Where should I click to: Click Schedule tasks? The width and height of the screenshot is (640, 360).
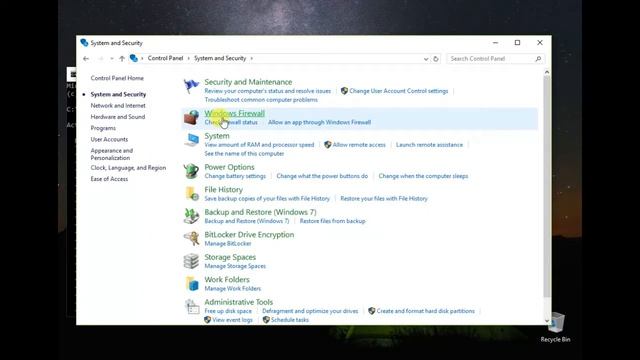290,320
